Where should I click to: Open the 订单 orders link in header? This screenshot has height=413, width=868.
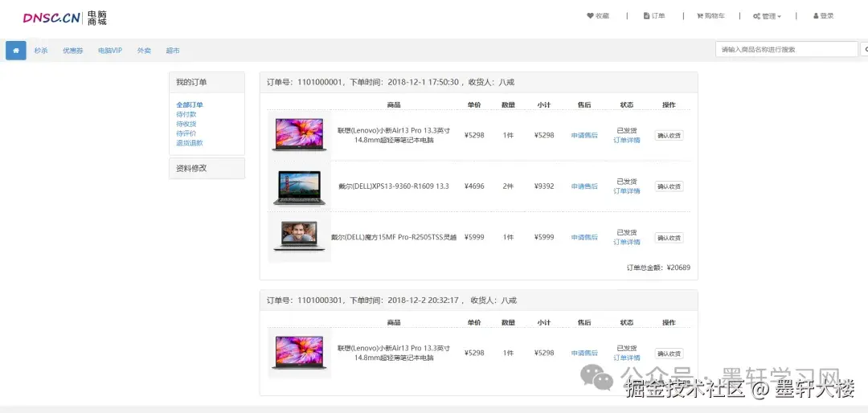(654, 16)
